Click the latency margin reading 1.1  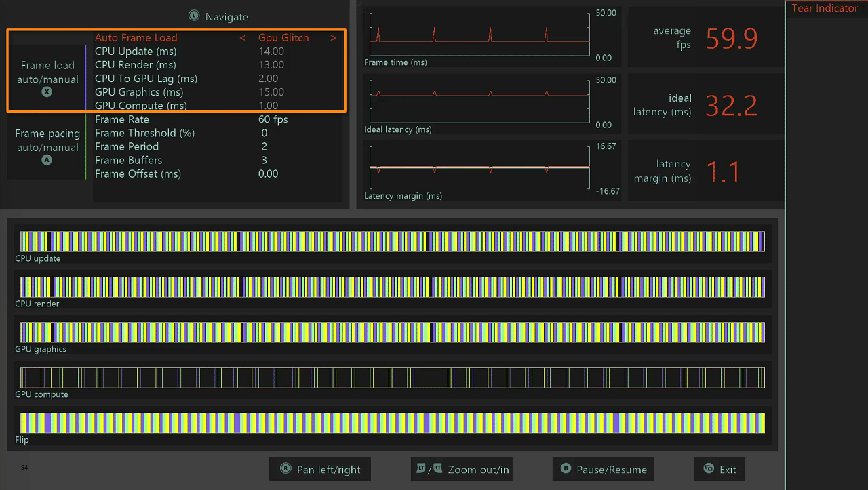coord(722,172)
